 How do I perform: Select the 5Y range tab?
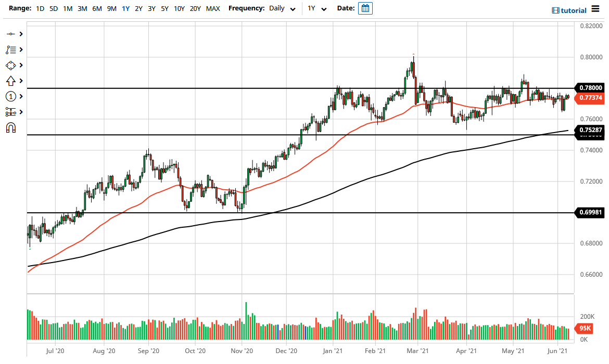click(x=164, y=8)
